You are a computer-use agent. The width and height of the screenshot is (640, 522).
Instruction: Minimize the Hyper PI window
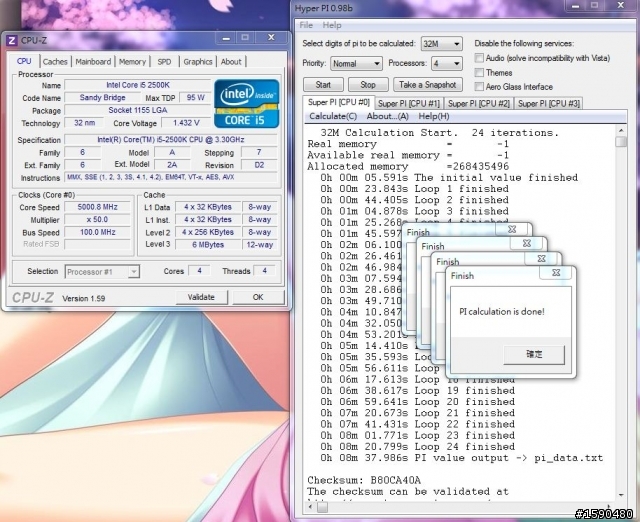[x=575, y=6]
